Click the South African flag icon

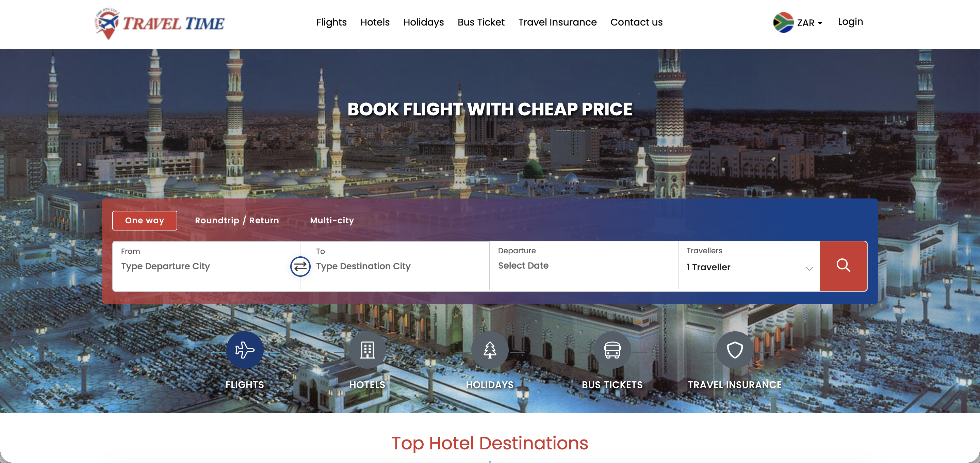(x=783, y=22)
